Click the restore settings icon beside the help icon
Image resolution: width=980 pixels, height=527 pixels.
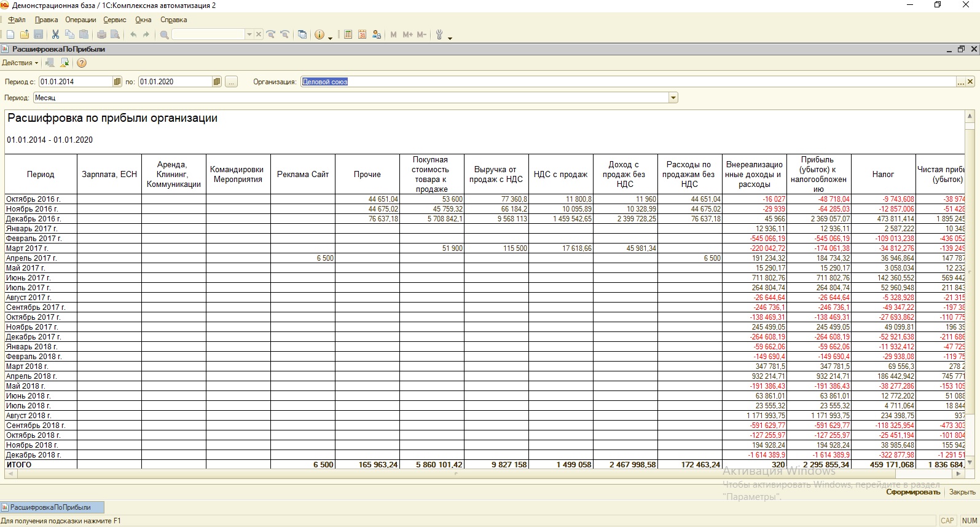(65, 63)
